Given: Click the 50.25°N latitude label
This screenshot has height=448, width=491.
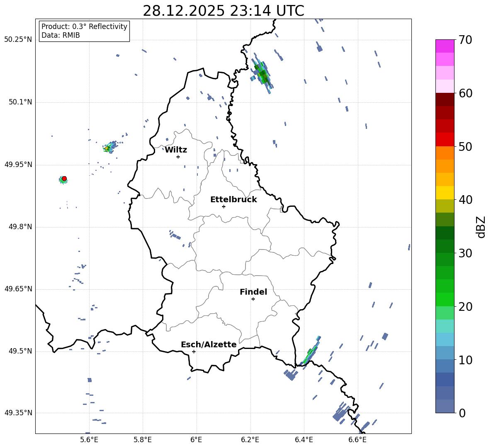Looking at the screenshot, I should [18, 40].
